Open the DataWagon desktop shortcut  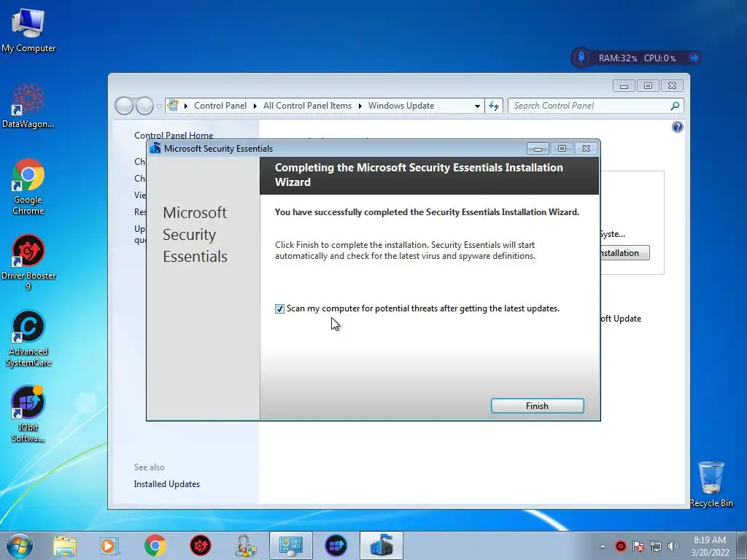click(x=28, y=106)
